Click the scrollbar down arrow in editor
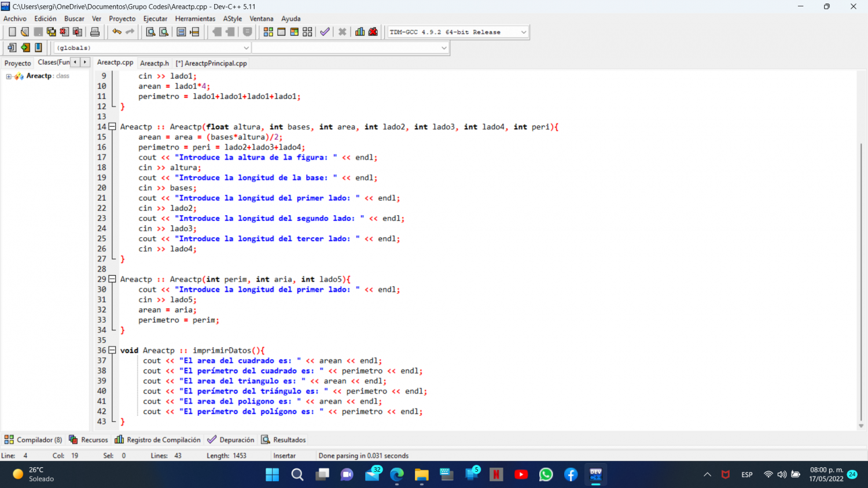868x488 pixels. tap(861, 426)
